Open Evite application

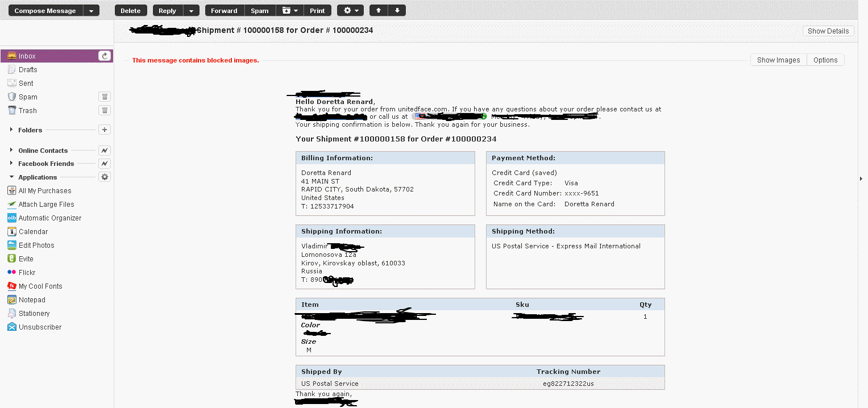point(20,259)
